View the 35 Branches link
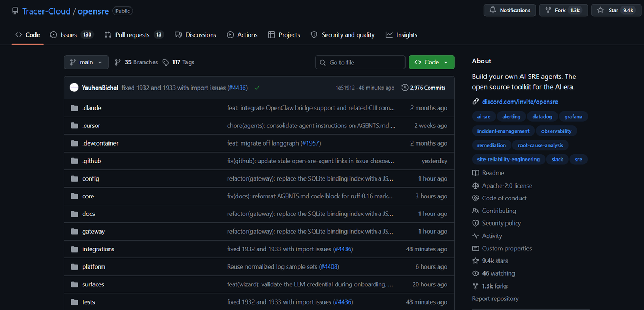 click(136, 62)
